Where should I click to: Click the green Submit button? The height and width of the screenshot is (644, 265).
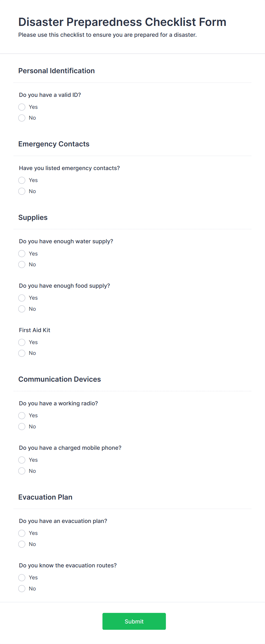(x=134, y=621)
